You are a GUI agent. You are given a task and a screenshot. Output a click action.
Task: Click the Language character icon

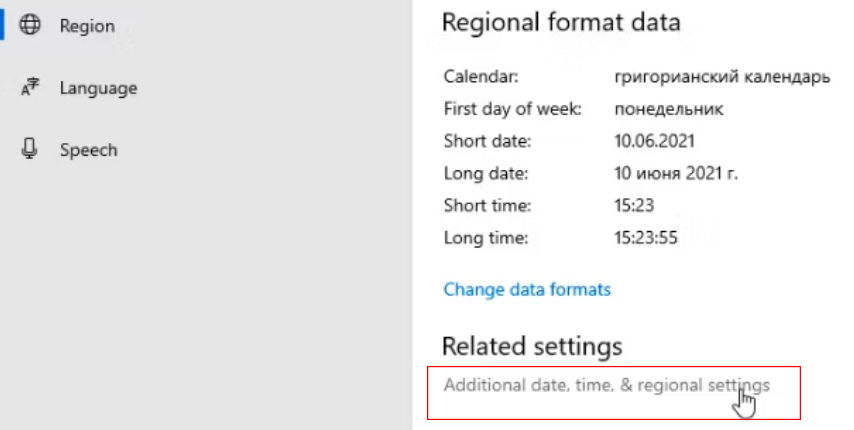tap(30, 88)
